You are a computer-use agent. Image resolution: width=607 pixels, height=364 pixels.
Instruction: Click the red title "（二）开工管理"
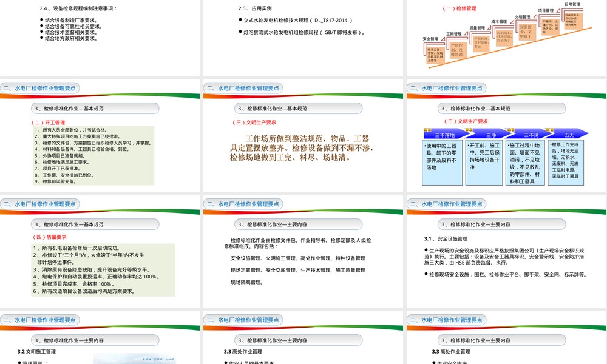point(49,123)
